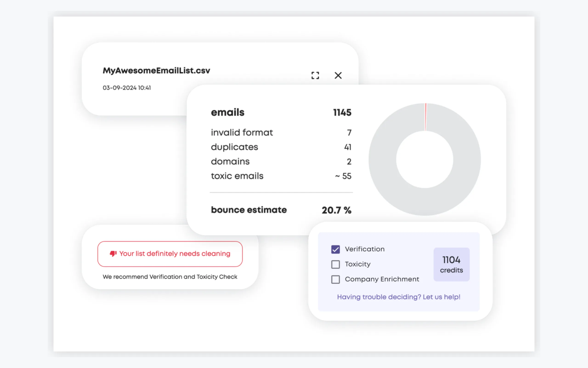The height and width of the screenshot is (368, 588).
Task: Click the 'toxic emails' row label
Action: pos(237,176)
